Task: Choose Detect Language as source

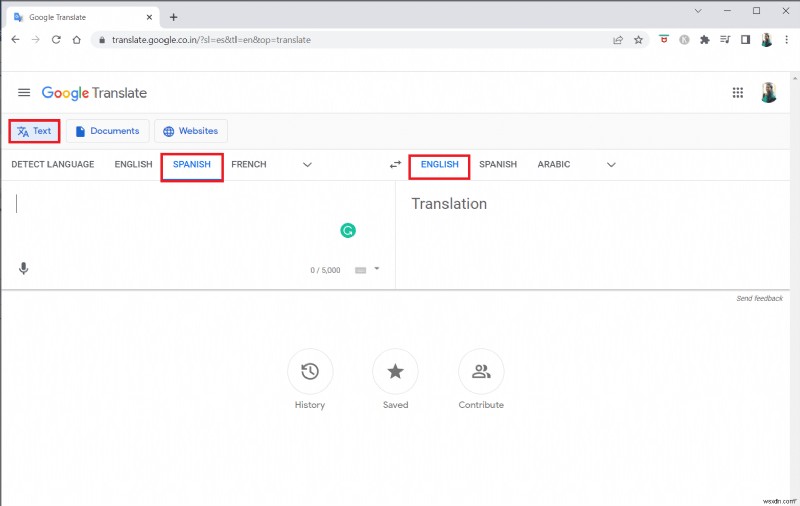Action: pyautogui.click(x=53, y=164)
